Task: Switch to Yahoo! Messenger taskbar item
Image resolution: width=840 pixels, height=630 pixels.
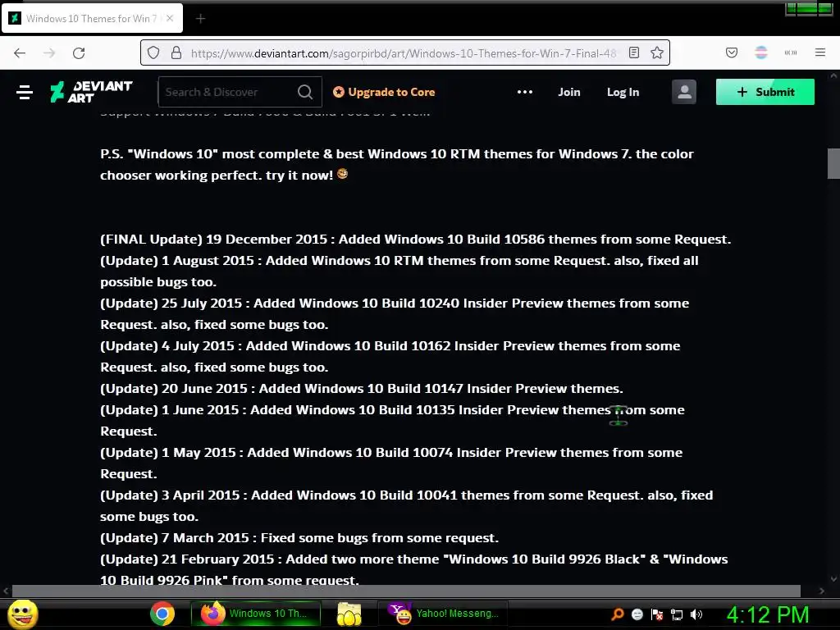Action: [444, 614]
